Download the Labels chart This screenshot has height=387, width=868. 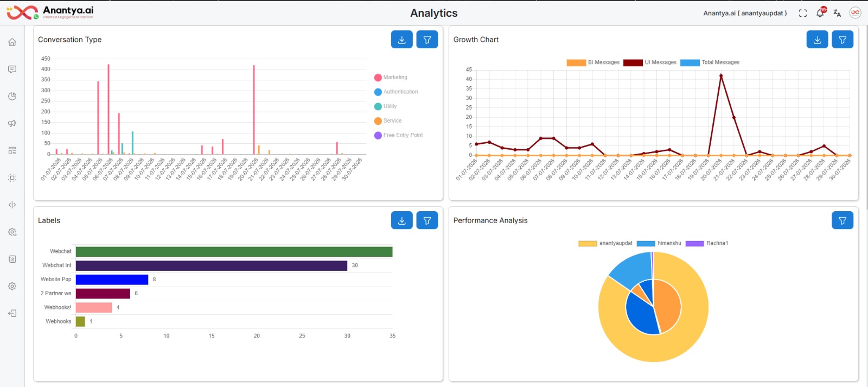[402, 220]
